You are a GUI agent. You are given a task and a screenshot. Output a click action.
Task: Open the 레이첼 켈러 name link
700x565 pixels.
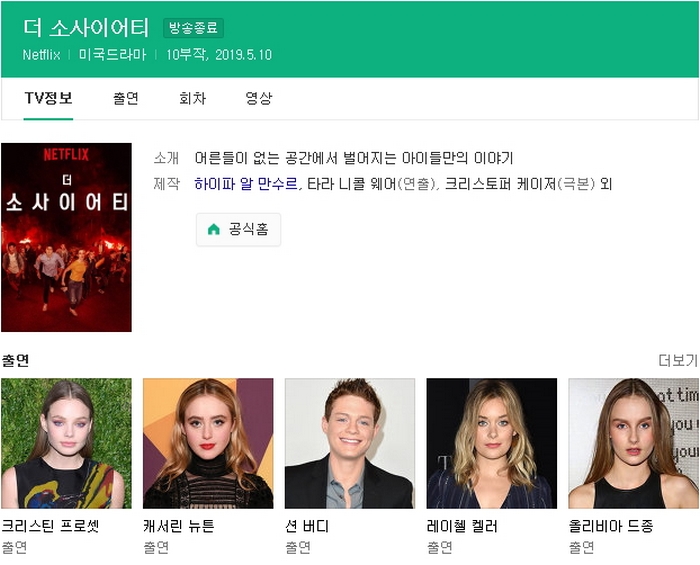[x=462, y=526]
